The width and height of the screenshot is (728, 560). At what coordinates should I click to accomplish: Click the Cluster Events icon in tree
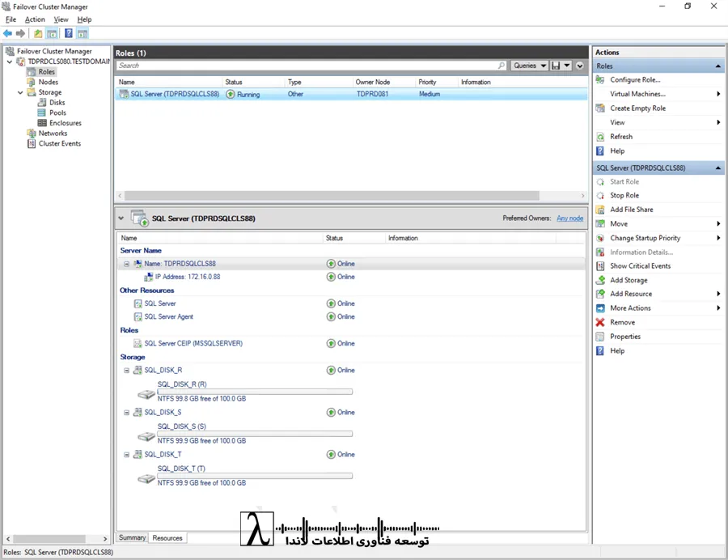coord(31,143)
